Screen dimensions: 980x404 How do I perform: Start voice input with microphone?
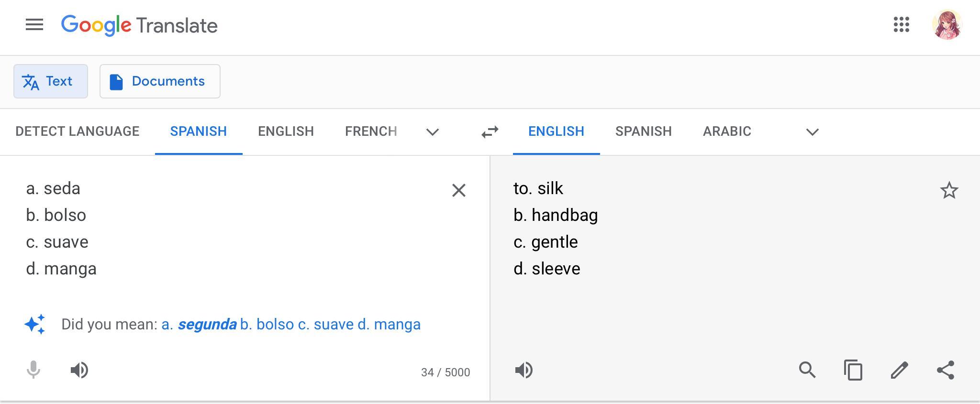(33, 370)
